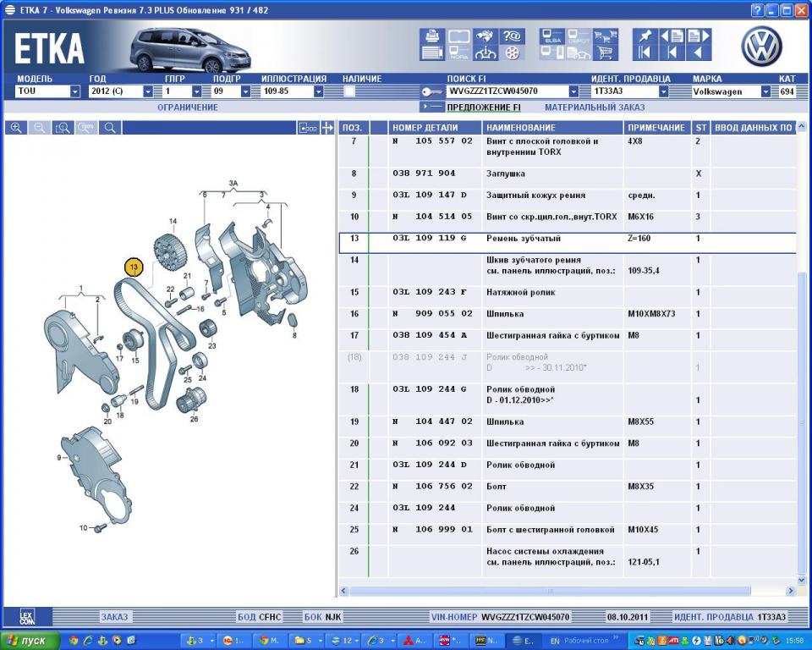Screen dimensions: 812x650
Task: Click the key icon beside ПОИСК FI
Action: tap(431, 92)
